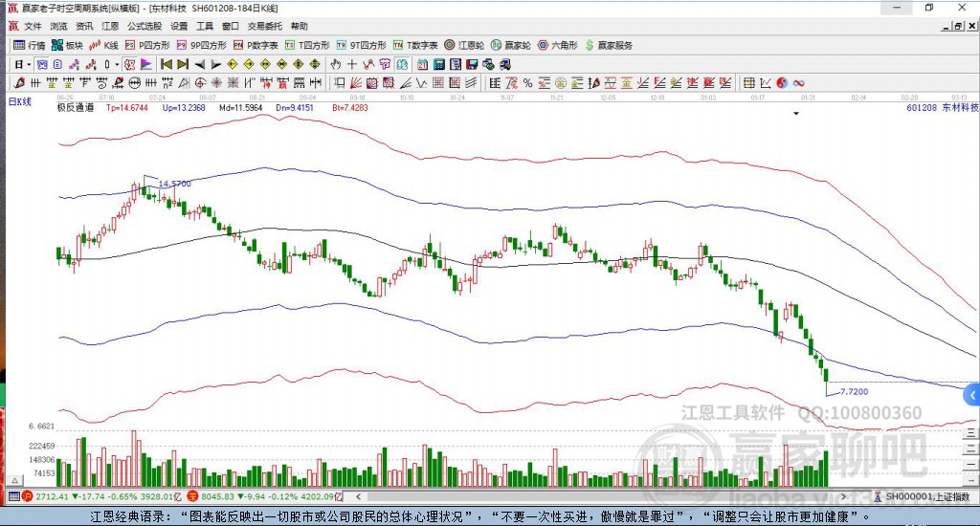Image resolution: width=980 pixels, height=526 pixels.
Task: Open the 赢家轮 wheel tool
Action: click(511, 45)
